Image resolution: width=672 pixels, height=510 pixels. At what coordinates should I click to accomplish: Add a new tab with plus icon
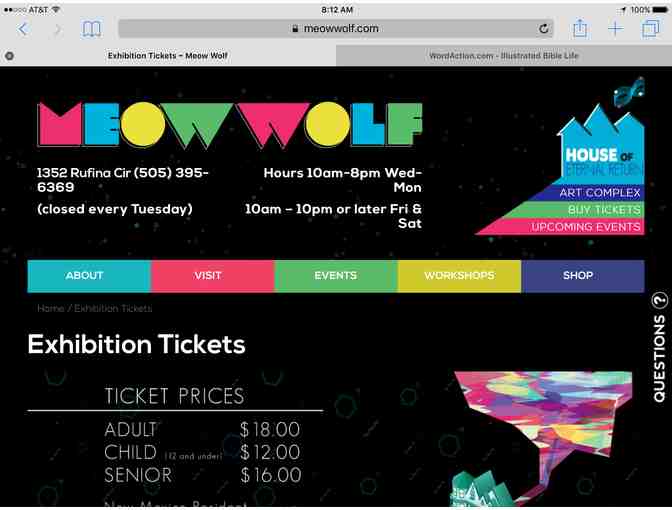coord(615,29)
